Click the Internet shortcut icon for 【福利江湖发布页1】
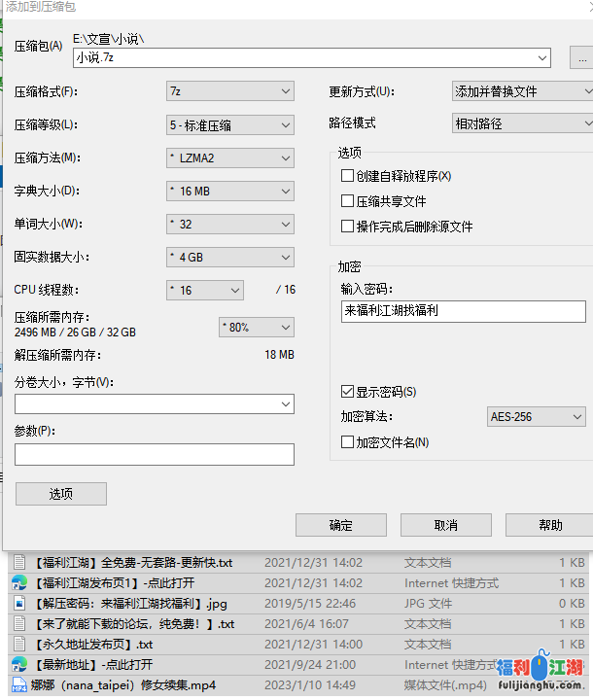The image size is (593, 700). click(x=18, y=583)
